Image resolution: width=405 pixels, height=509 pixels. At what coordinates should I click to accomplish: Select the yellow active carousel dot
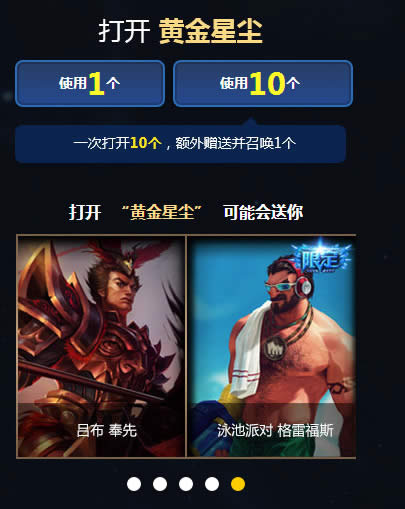[238, 484]
